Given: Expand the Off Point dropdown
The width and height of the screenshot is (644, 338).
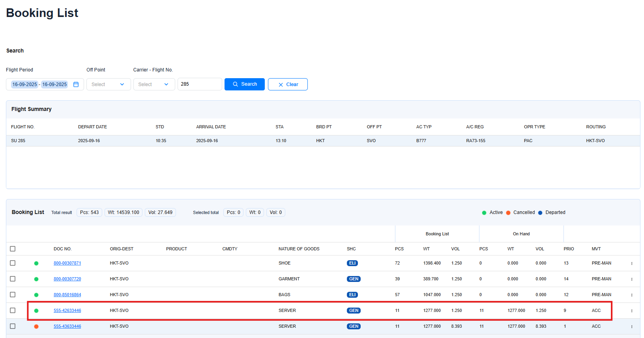Looking at the screenshot, I should (x=109, y=84).
